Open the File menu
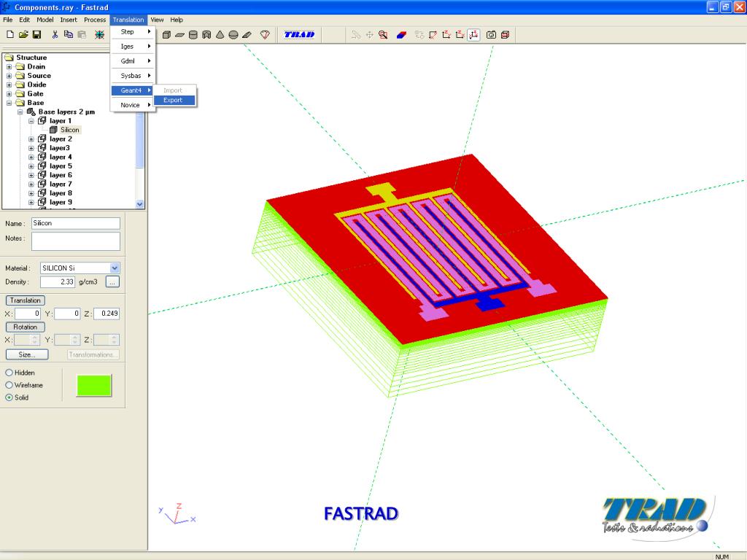 pyautogui.click(x=7, y=20)
